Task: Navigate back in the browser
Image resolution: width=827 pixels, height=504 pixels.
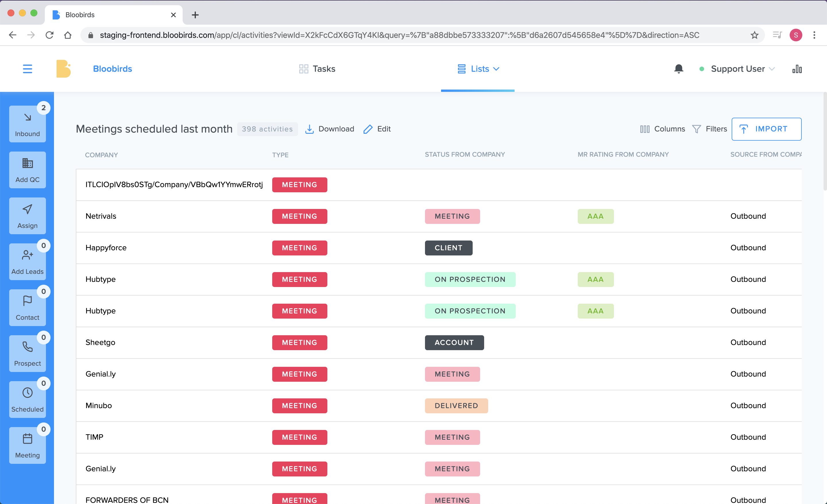Action: [13, 35]
